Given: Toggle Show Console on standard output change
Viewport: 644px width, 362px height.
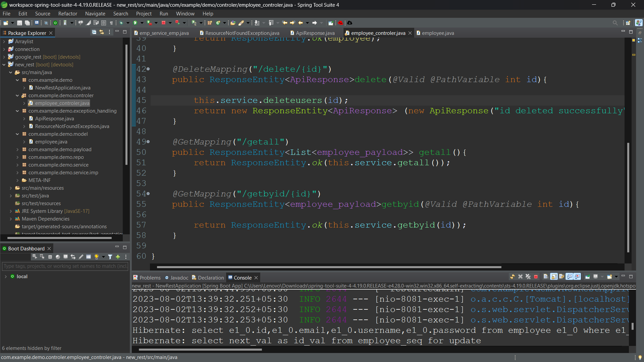Looking at the screenshot, I should [x=570, y=277].
